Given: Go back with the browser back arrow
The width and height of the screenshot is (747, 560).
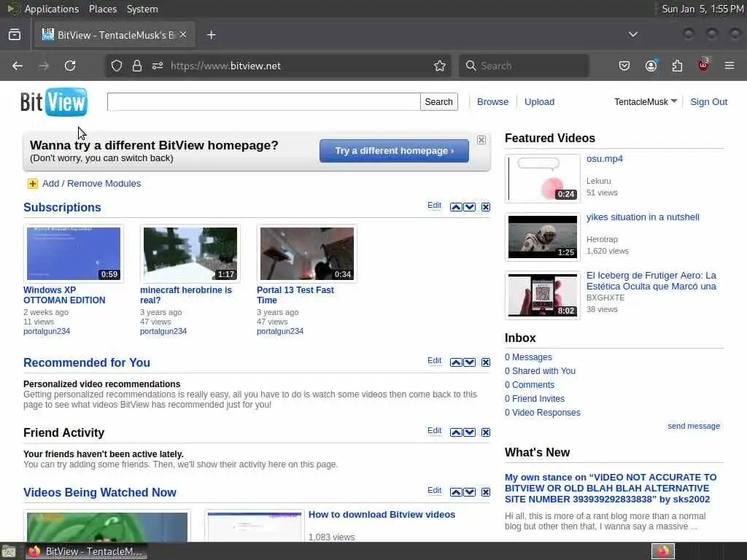Looking at the screenshot, I should coord(18,66).
